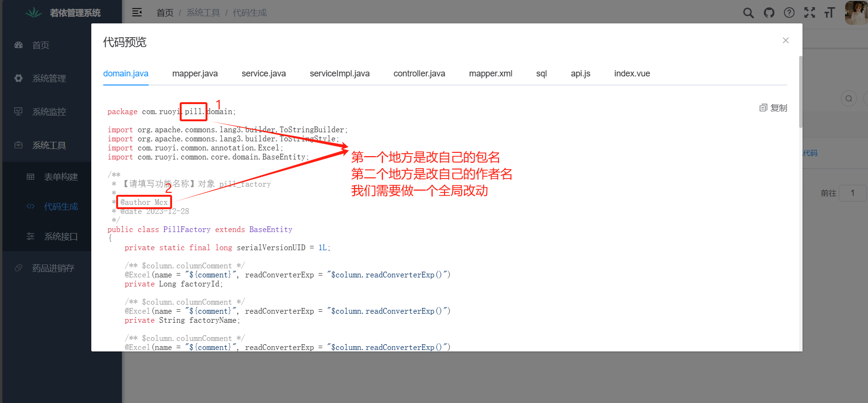Image resolution: width=868 pixels, height=403 pixels.
Task: Click the 若依 leaf logo icon
Action: click(33, 13)
